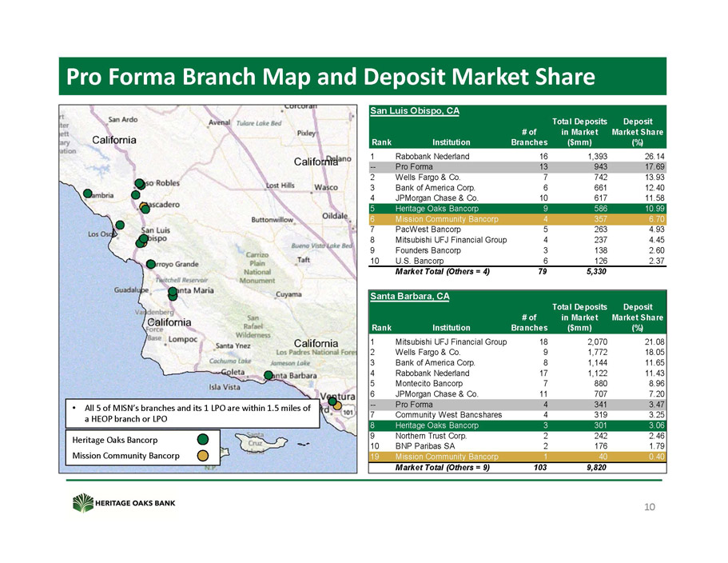Screen dimensions: 728x563
Task: Click 'San Ardo' label on the map
Action: point(123,119)
